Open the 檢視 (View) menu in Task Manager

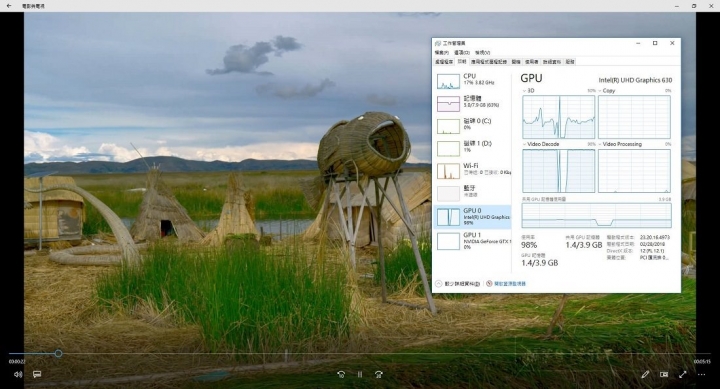point(482,52)
